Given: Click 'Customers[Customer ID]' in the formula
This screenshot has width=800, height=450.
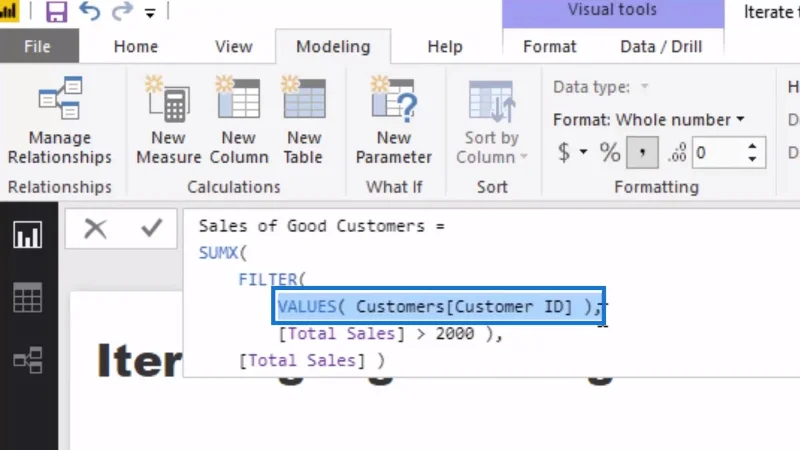Looking at the screenshot, I should [x=464, y=307].
